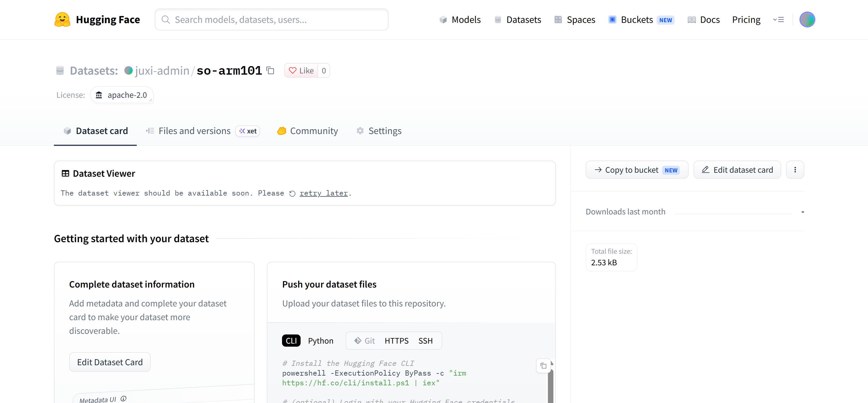Open the apache-2.0 license tag
The image size is (868, 403).
[122, 95]
